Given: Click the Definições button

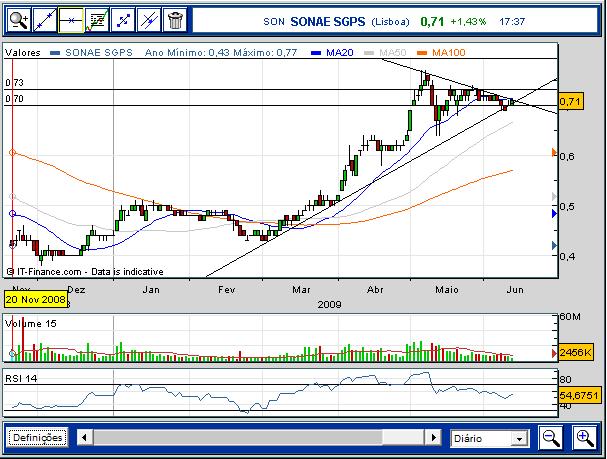Looking at the screenshot, I should coord(38,438).
